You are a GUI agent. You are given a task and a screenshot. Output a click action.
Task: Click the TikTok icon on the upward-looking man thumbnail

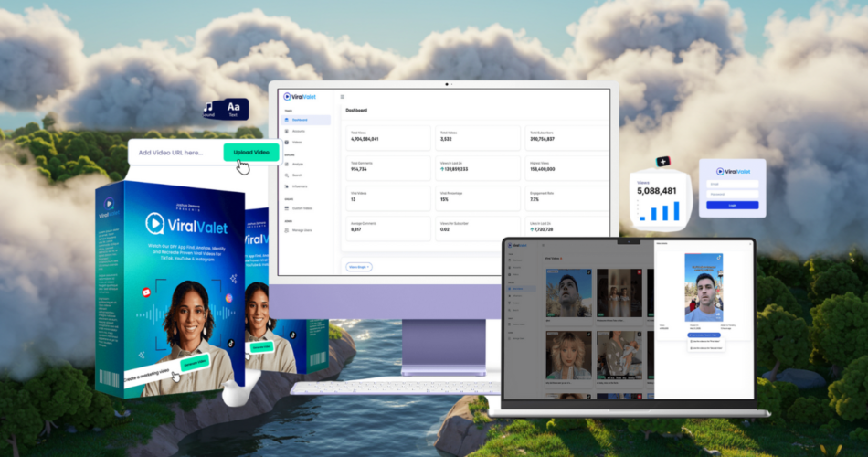tap(588, 272)
